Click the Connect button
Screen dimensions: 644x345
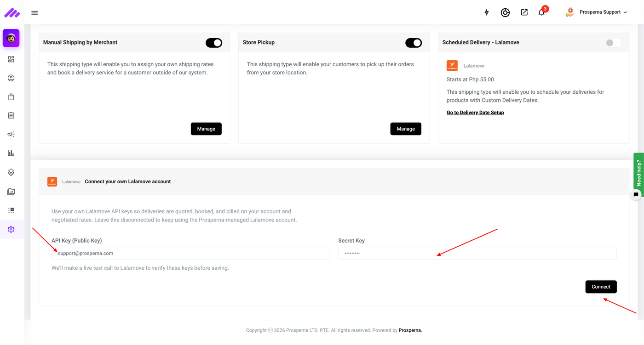[601, 287]
